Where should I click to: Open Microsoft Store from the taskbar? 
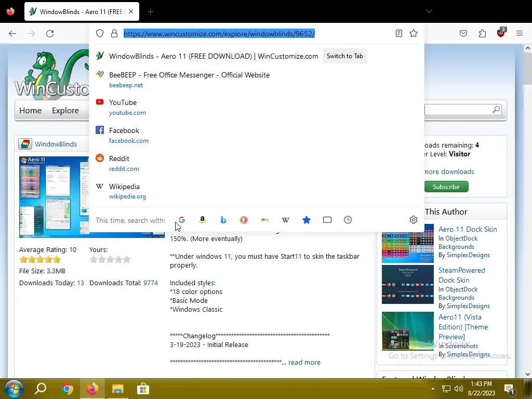pyautogui.click(x=143, y=389)
